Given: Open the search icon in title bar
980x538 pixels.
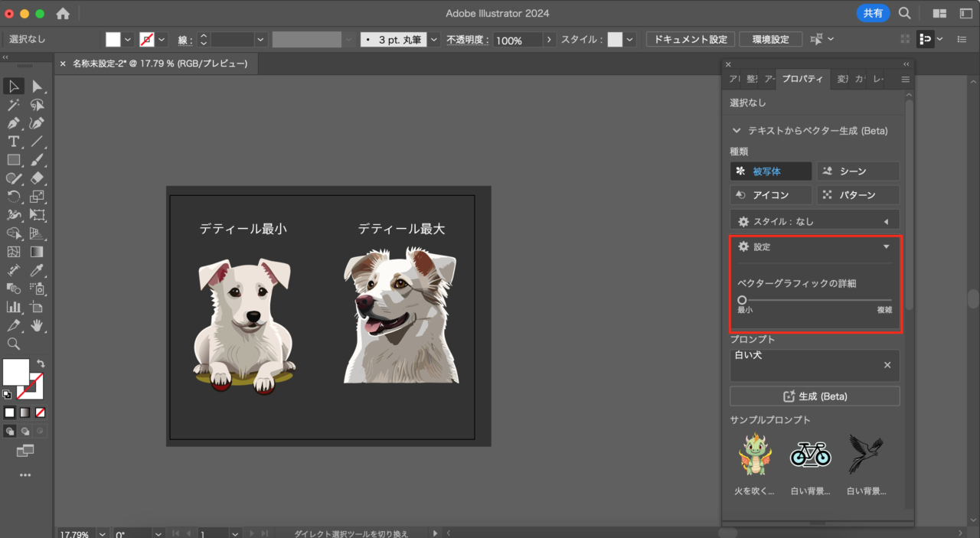Looking at the screenshot, I should point(904,13).
